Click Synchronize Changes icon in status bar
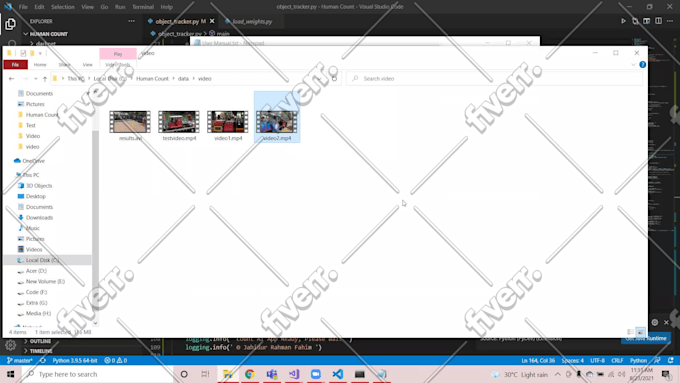Image resolution: width=680 pixels, height=383 pixels. click(x=42, y=360)
